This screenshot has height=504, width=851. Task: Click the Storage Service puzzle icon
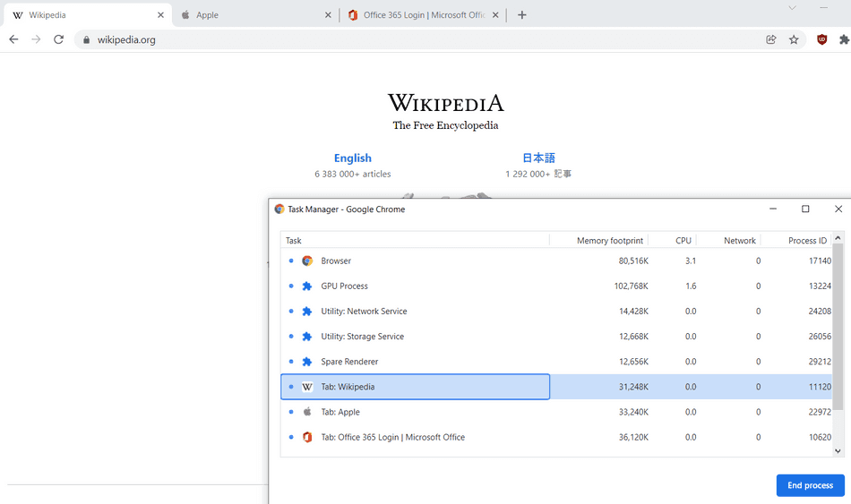[x=307, y=337]
